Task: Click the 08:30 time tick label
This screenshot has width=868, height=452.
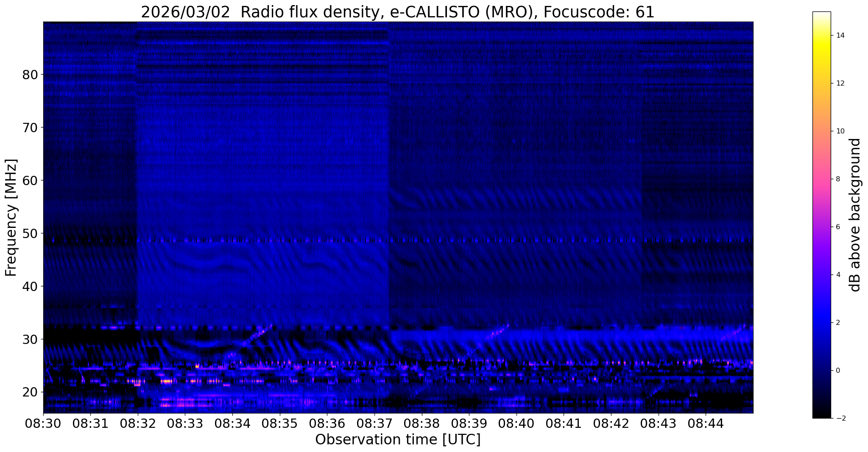Action: coord(43,423)
